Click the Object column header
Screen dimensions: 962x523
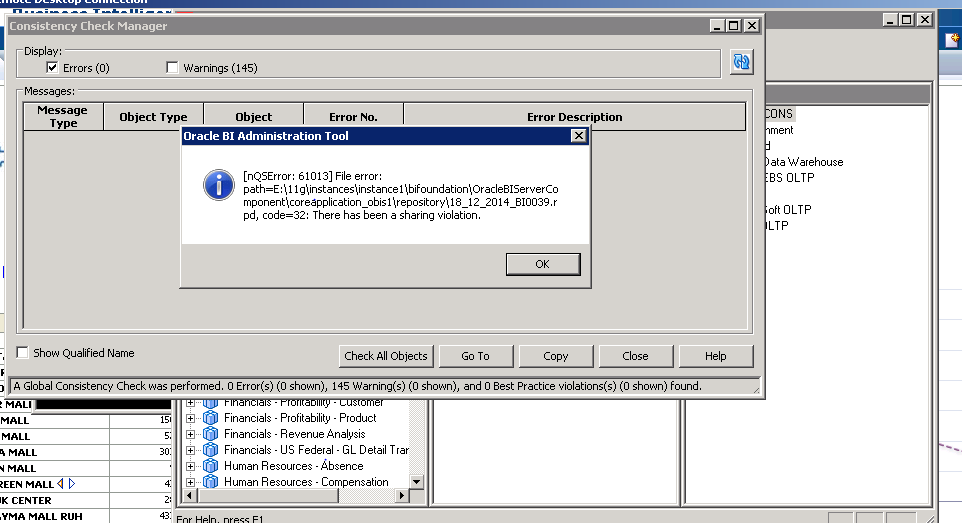[x=253, y=117]
